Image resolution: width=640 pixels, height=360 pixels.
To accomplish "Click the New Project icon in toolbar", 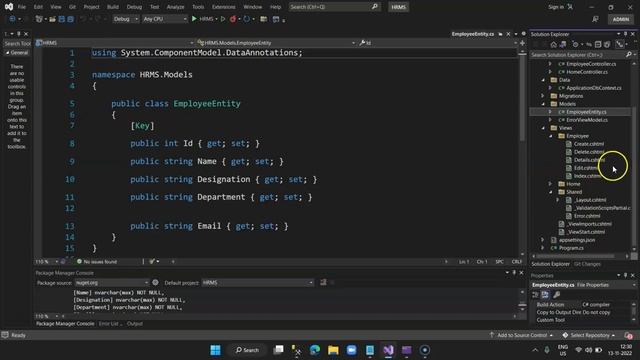I will 39,19.
